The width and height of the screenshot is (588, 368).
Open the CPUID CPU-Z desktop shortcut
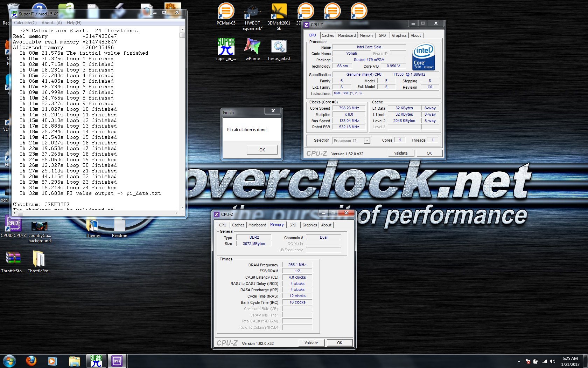(13, 227)
